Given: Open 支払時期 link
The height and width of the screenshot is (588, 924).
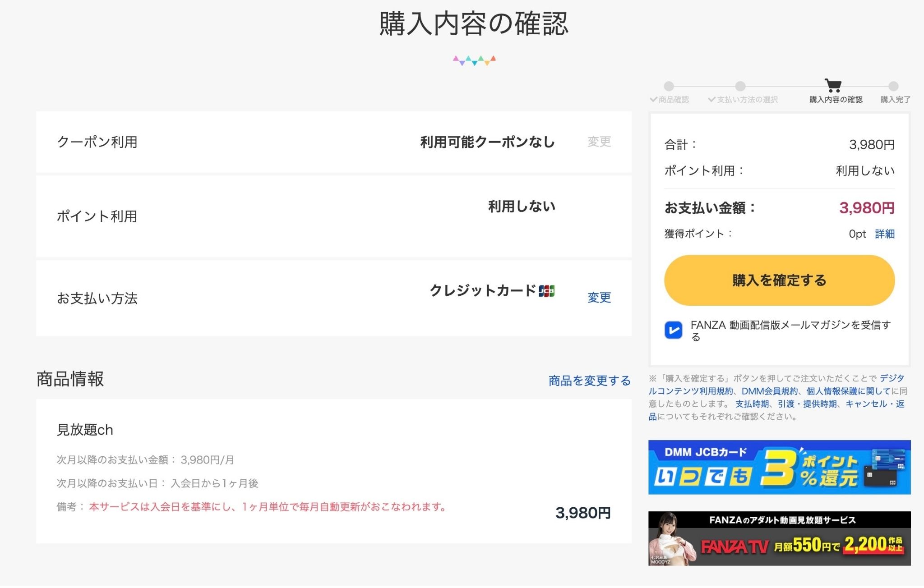Looking at the screenshot, I should pyautogui.click(x=752, y=404).
